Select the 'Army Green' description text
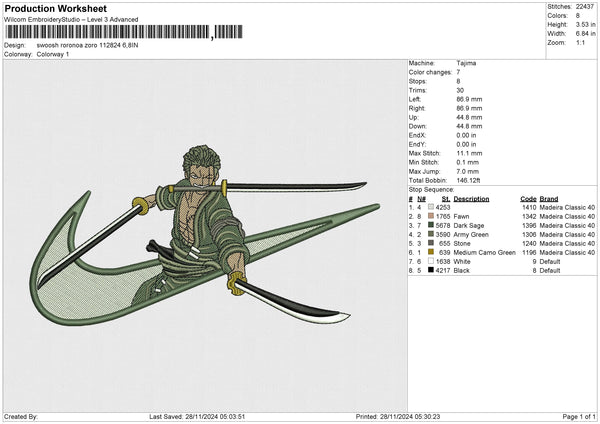 pyautogui.click(x=471, y=234)
